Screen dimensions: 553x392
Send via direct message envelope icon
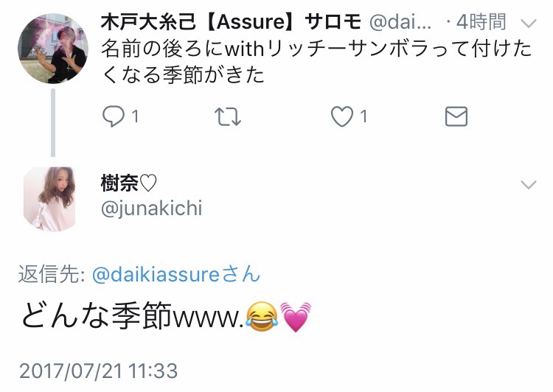[456, 116]
